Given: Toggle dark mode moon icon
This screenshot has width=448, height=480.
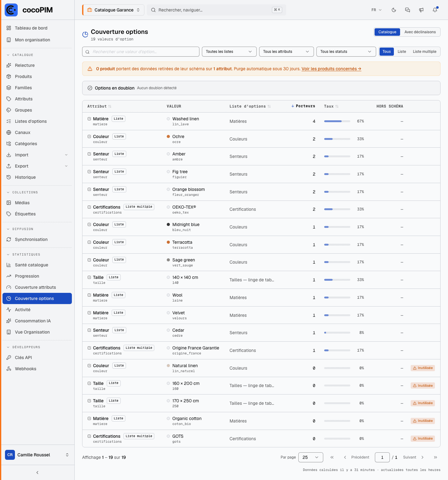Looking at the screenshot, I should click(394, 10).
